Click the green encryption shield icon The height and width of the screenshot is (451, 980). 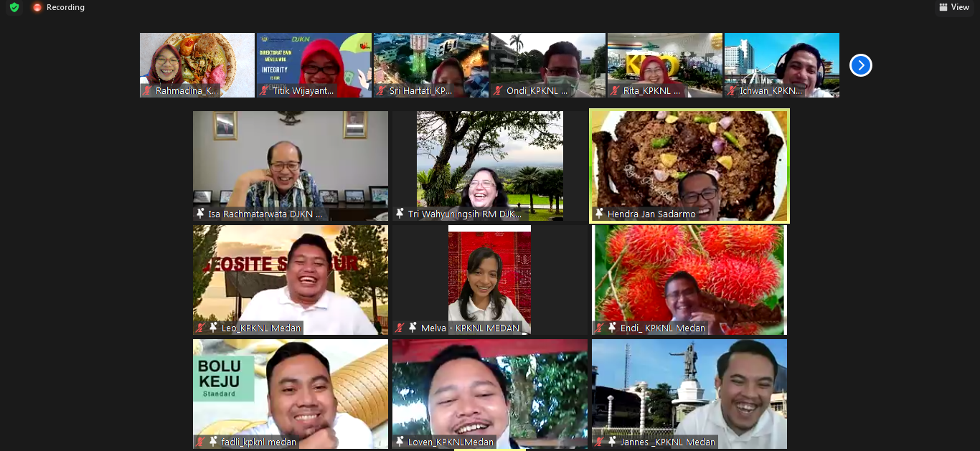coord(14,7)
